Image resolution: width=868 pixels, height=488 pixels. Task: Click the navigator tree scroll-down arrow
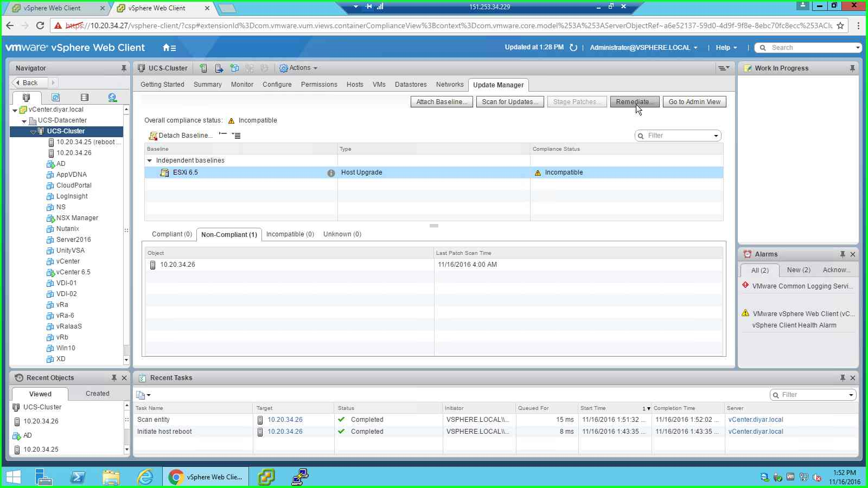pyautogui.click(x=126, y=360)
